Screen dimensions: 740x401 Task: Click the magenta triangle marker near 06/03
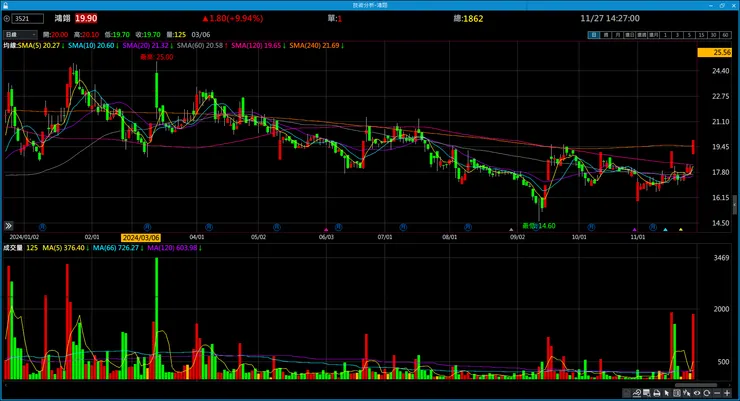[326, 230]
